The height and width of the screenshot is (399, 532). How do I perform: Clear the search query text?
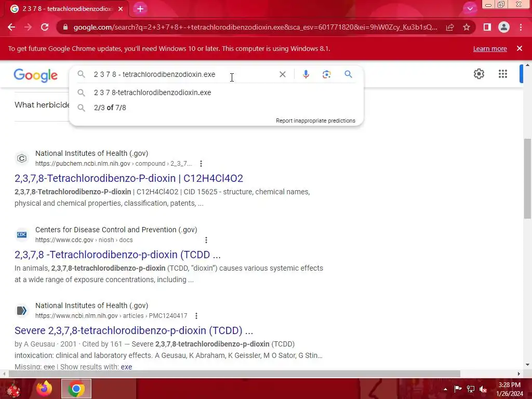click(282, 74)
